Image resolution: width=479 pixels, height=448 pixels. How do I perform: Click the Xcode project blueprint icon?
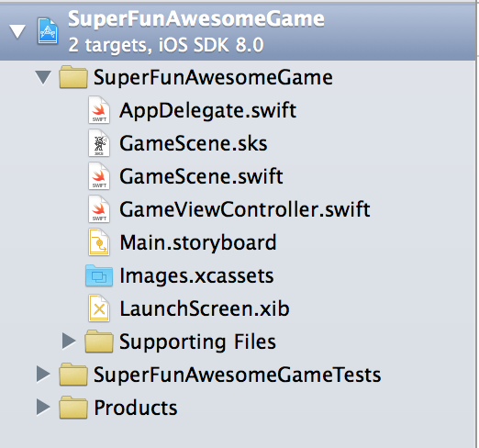(48, 31)
